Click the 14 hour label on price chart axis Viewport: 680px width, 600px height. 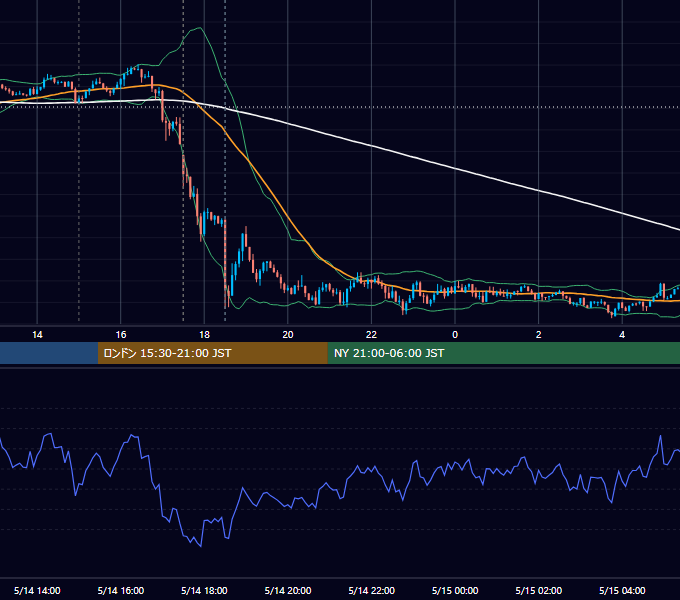coord(37,335)
